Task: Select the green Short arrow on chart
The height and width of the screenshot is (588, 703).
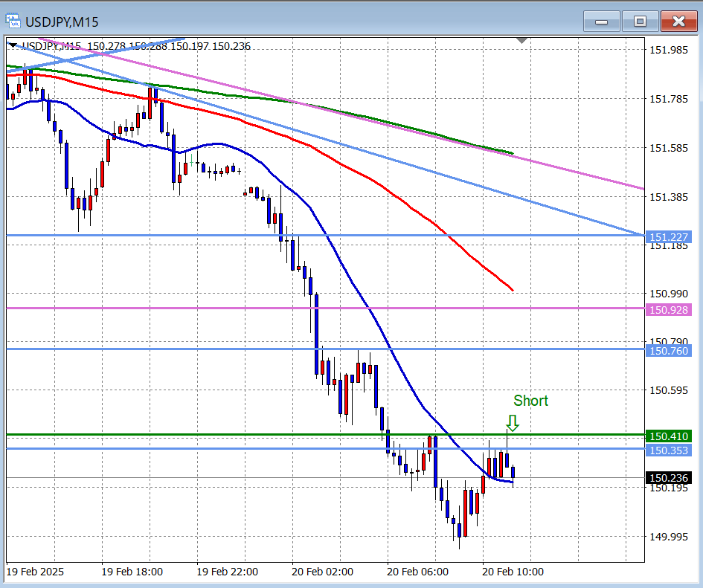Action: (513, 423)
